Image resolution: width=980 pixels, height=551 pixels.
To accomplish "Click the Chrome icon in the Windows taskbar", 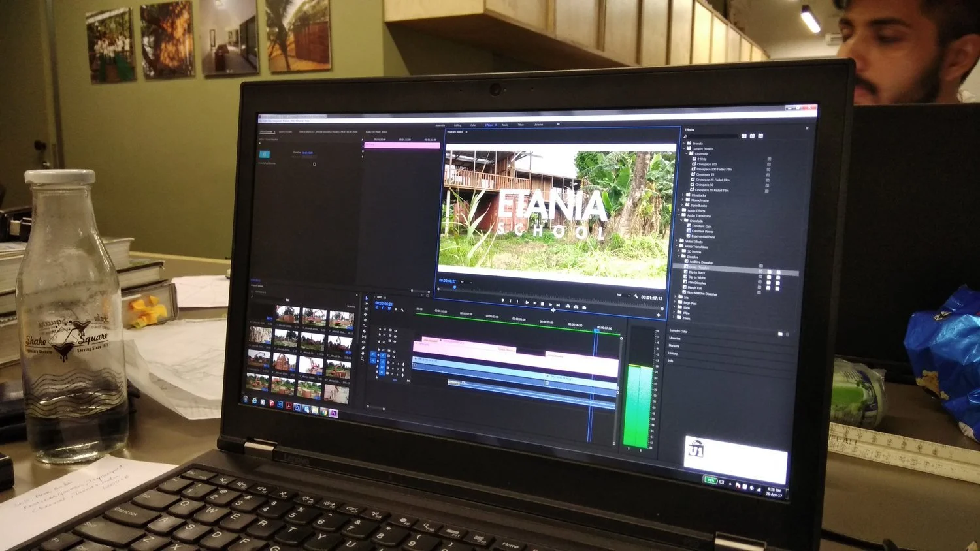I will coord(325,413).
